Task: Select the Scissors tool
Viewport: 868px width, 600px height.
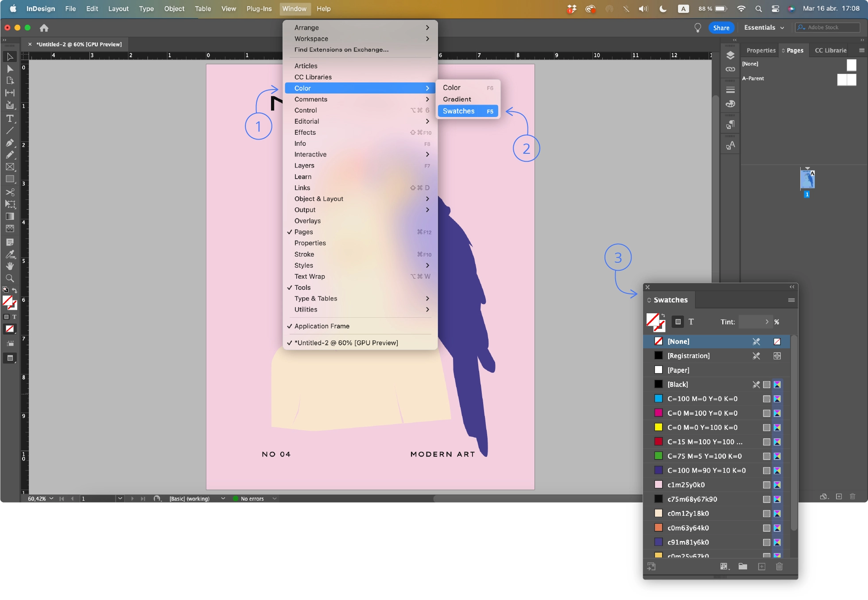Action: (x=10, y=192)
